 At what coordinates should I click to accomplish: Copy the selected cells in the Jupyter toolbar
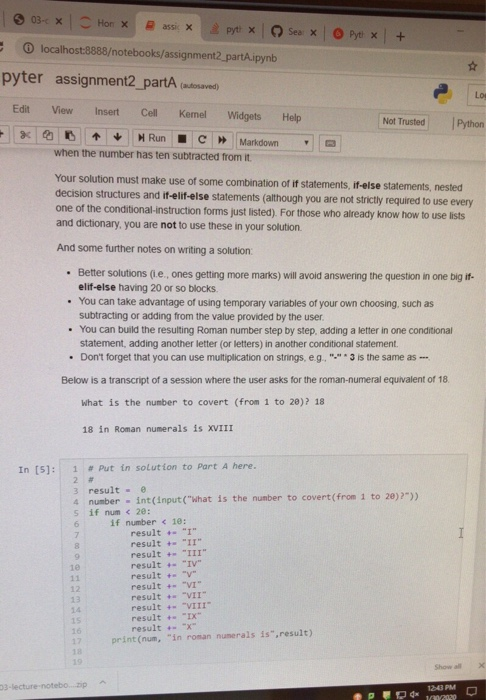tap(48, 135)
